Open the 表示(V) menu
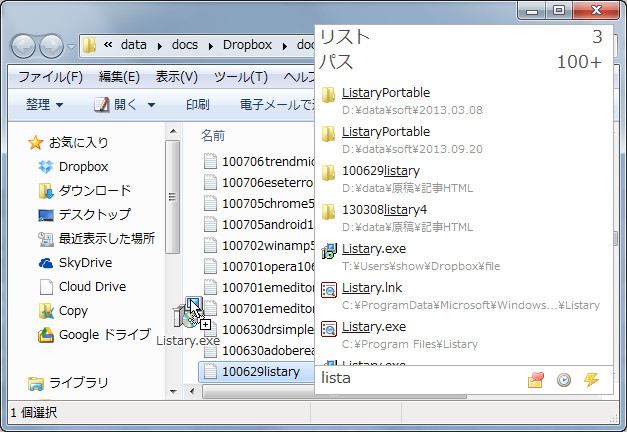This screenshot has width=627, height=432. pyautogui.click(x=176, y=76)
